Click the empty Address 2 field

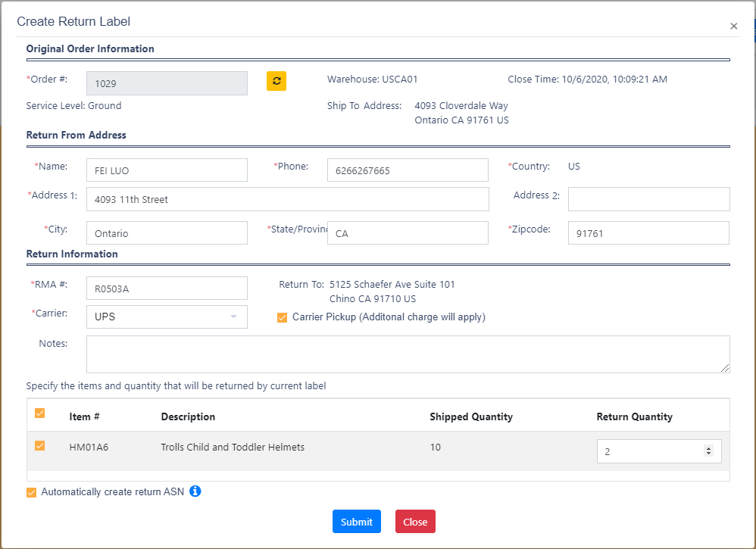coord(648,199)
